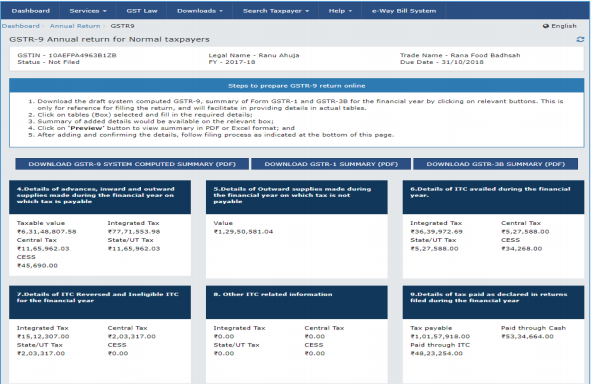This screenshot has width=593, height=384.
Task: Download GSTR-3B Summary PDF
Action: 495,164
